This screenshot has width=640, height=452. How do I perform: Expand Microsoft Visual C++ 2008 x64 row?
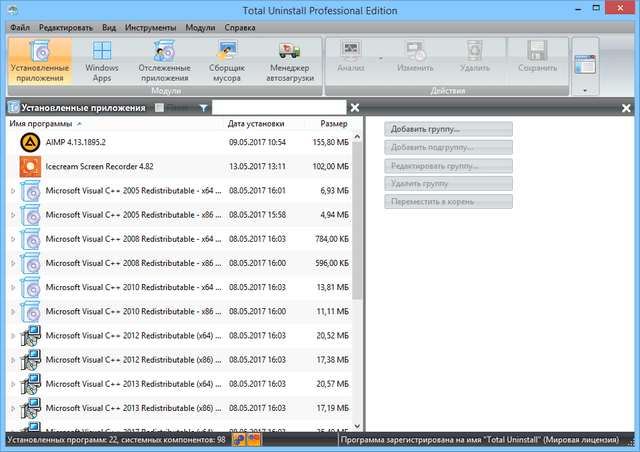(13, 239)
